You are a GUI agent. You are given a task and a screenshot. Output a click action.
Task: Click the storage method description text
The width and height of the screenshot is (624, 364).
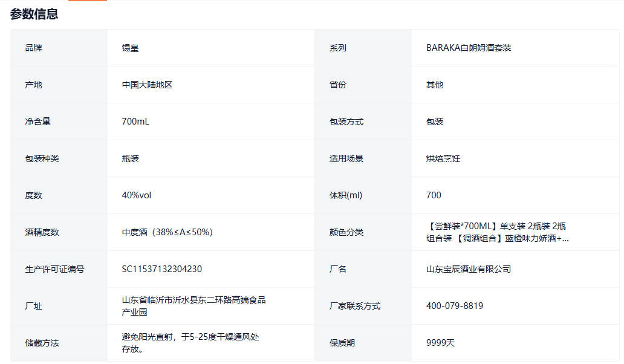tap(190, 343)
